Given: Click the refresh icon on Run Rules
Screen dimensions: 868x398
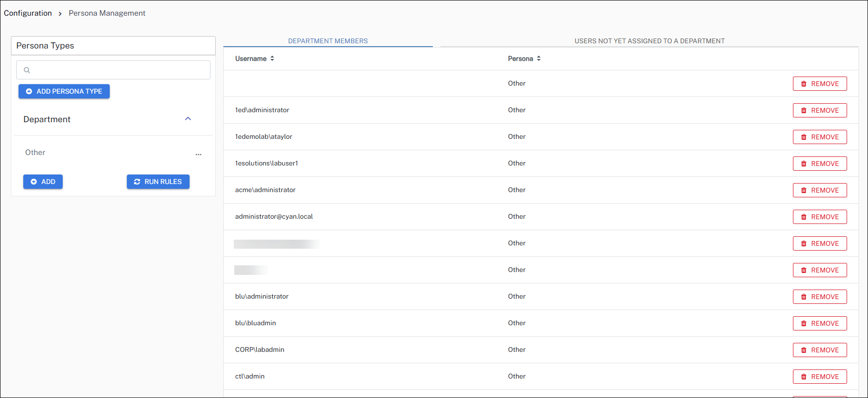Looking at the screenshot, I should click(137, 182).
